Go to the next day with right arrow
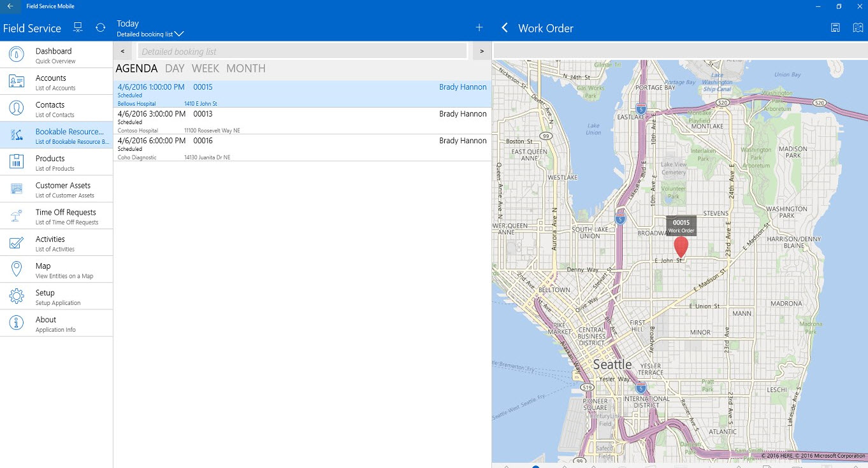868x468 pixels. 482,51
